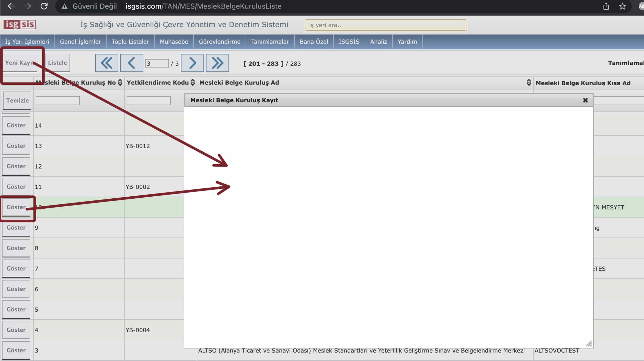This screenshot has width=644, height=361.
Task: Jump to last page with double-right arrow
Action: click(x=217, y=63)
